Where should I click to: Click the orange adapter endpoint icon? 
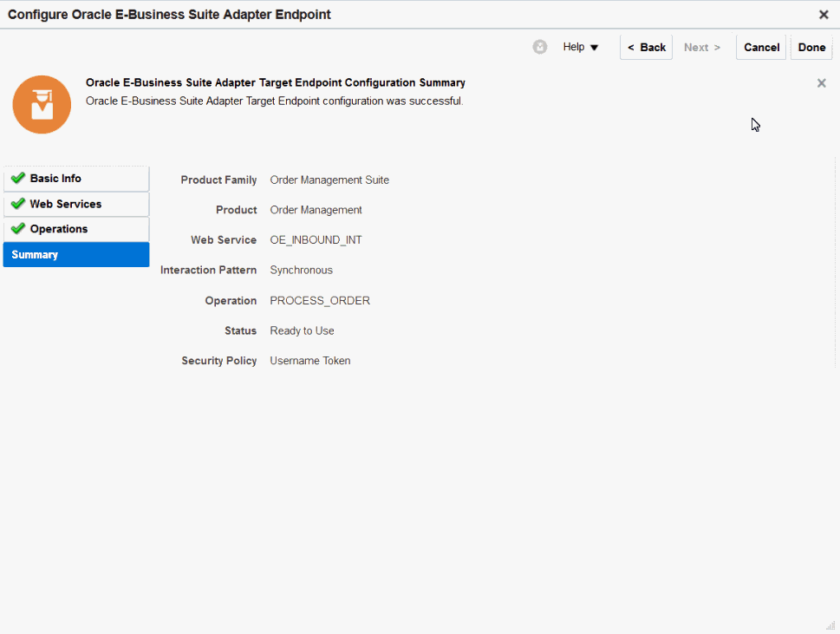tap(42, 104)
